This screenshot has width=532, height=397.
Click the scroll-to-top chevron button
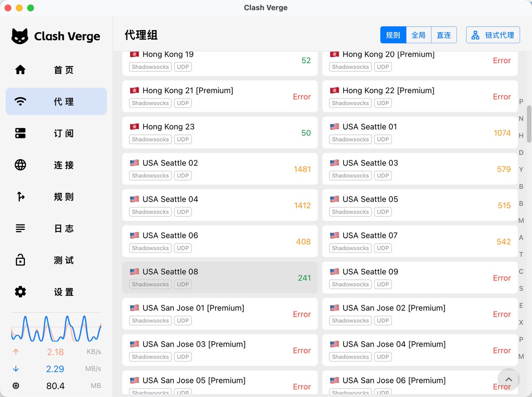point(509,380)
